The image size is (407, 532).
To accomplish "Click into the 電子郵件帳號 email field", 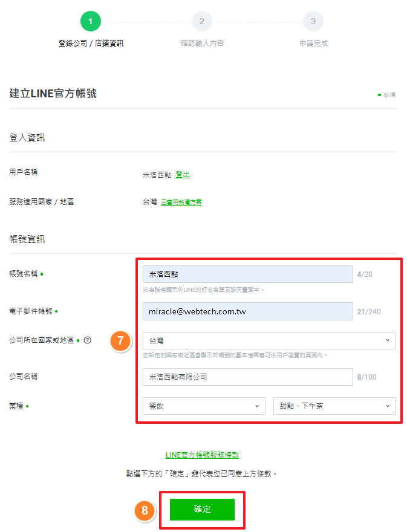I will [x=247, y=311].
